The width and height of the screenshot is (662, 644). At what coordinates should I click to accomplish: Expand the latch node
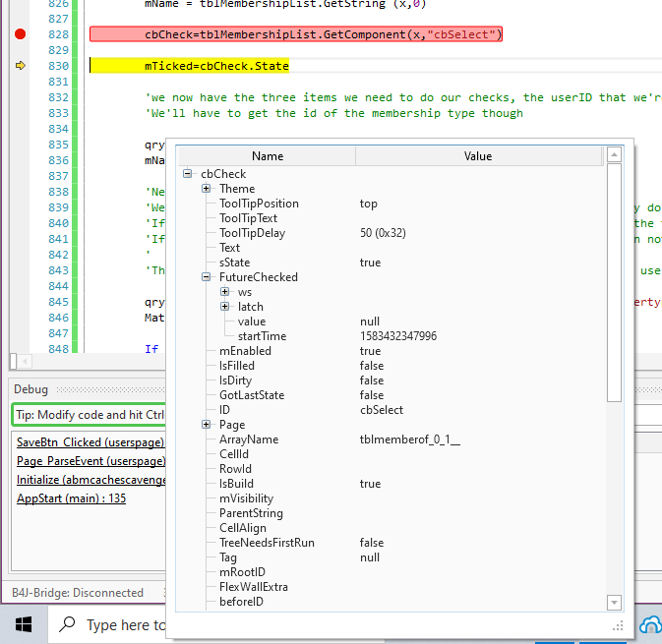coord(224,307)
